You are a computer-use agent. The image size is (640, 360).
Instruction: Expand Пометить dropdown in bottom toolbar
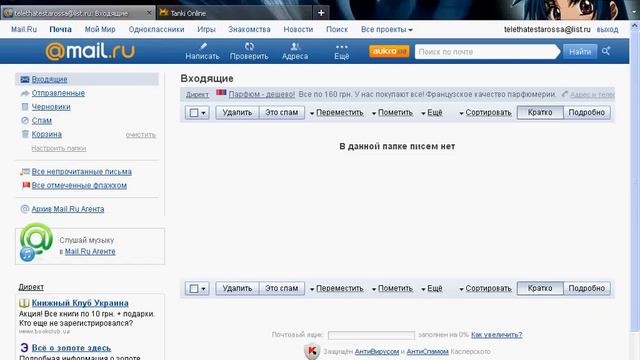392,289
